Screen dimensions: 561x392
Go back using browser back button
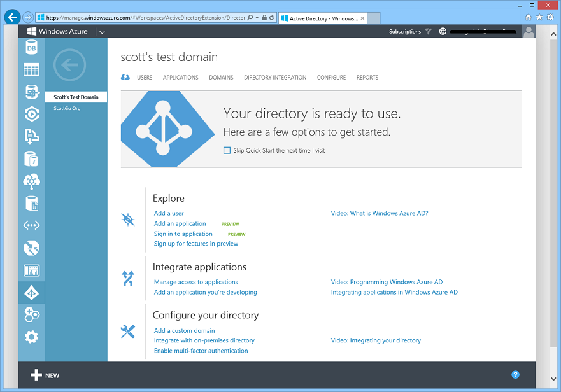12,17
